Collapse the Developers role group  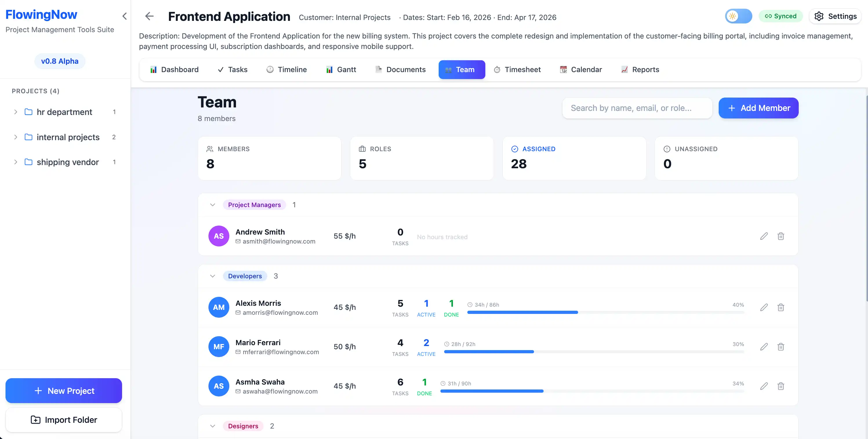[213, 276]
